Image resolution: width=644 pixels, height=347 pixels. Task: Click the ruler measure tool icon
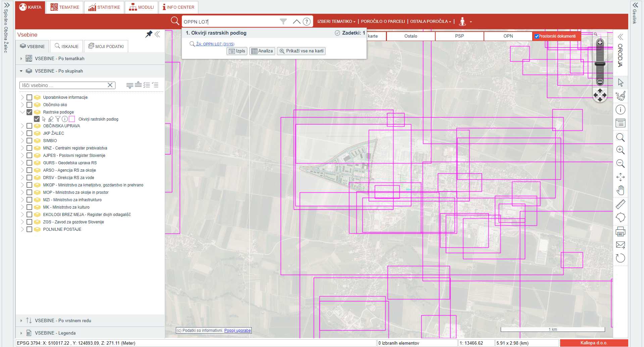(x=621, y=204)
